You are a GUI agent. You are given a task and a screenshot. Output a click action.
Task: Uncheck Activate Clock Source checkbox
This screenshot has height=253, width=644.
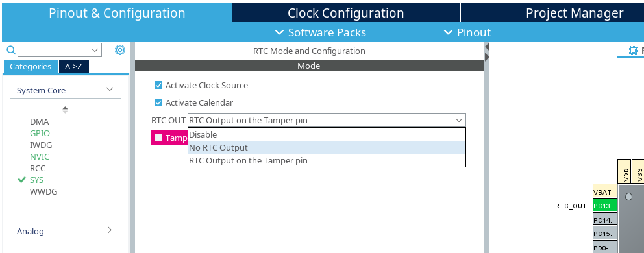click(x=158, y=85)
